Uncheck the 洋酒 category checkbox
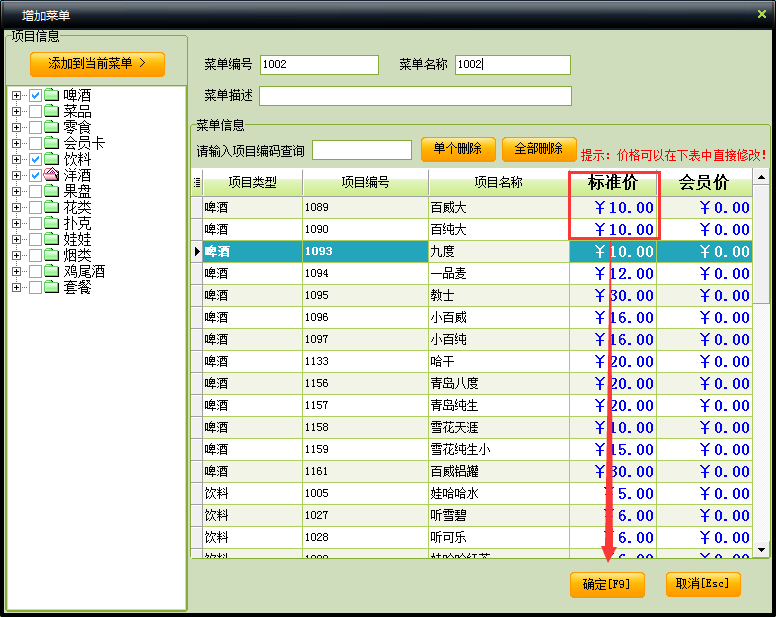Image resolution: width=776 pixels, height=617 pixels. 35,175
